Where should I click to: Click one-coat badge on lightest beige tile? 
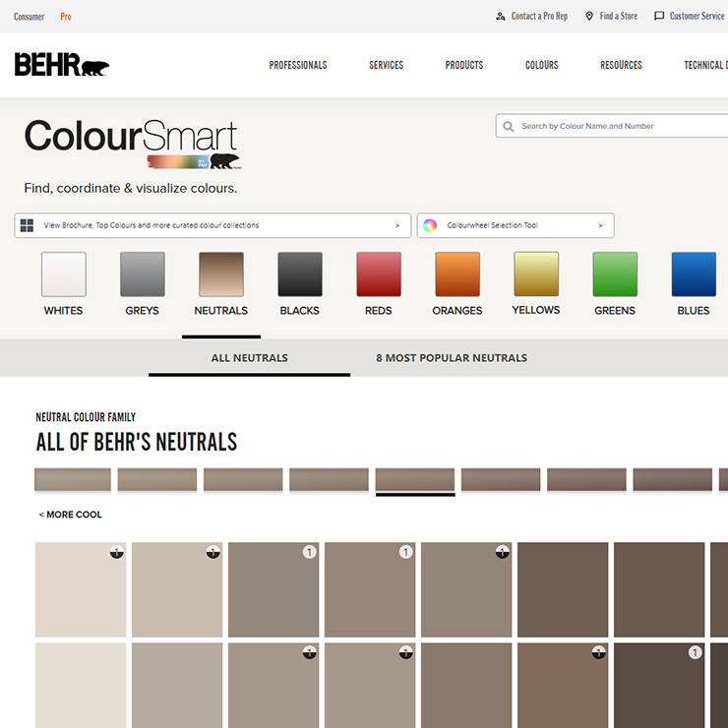point(116,552)
